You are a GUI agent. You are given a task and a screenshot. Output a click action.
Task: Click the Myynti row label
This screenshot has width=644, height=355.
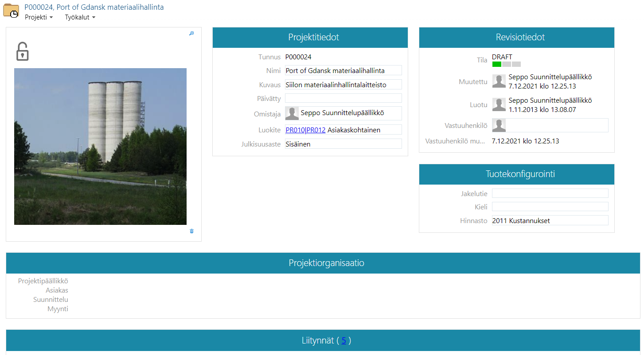tap(58, 309)
